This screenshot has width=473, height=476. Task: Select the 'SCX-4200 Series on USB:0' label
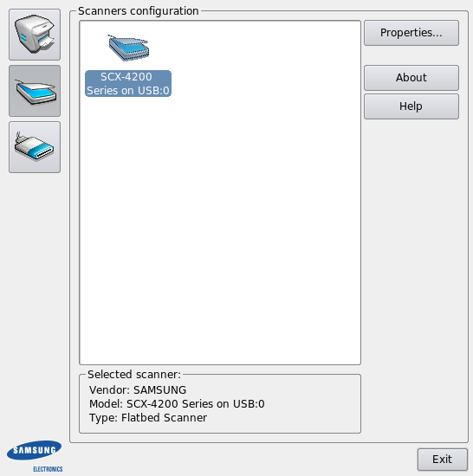[x=128, y=83]
